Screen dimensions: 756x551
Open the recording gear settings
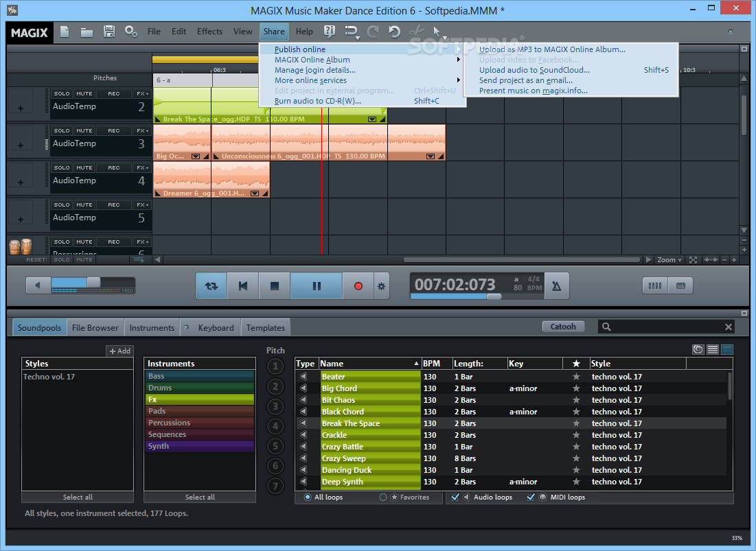tap(381, 286)
